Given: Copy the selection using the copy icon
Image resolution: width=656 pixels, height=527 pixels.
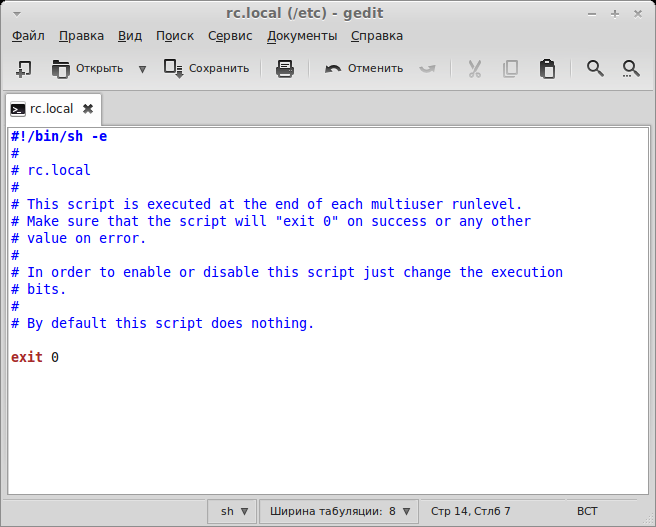Looking at the screenshot, I should click(x=510, y=69).
